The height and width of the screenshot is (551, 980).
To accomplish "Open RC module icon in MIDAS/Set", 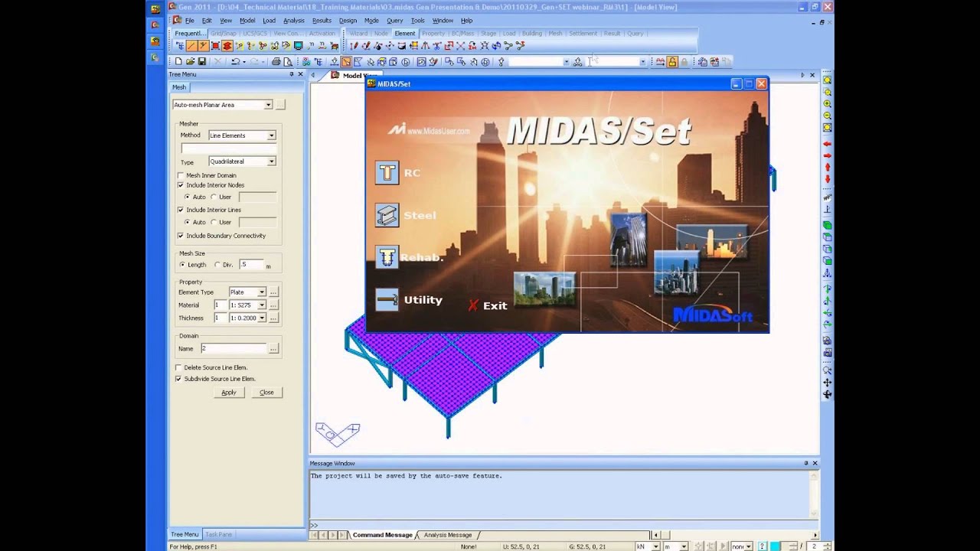I will (387, 172).
